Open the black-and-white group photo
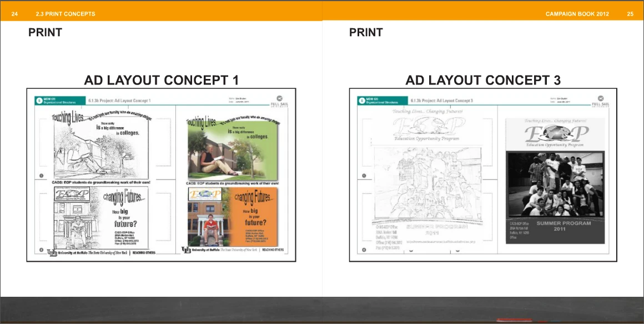The height and width of the screenshot is (324, 644). pyautogui.click(x=555, y=184)
